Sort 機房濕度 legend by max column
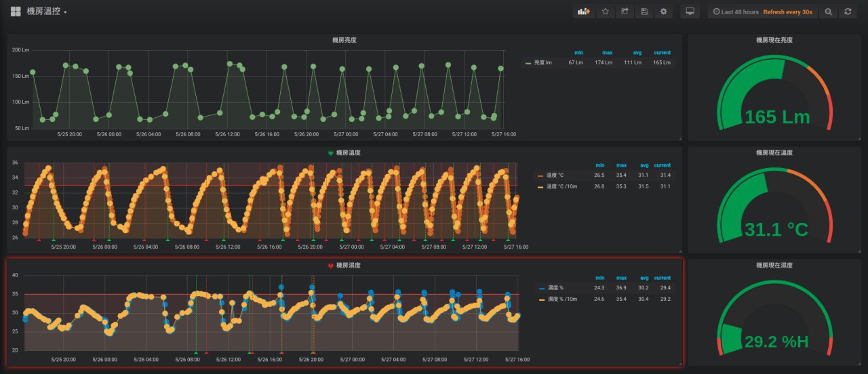The width and height of the screenshot is (868, 374). coord(621,278)
